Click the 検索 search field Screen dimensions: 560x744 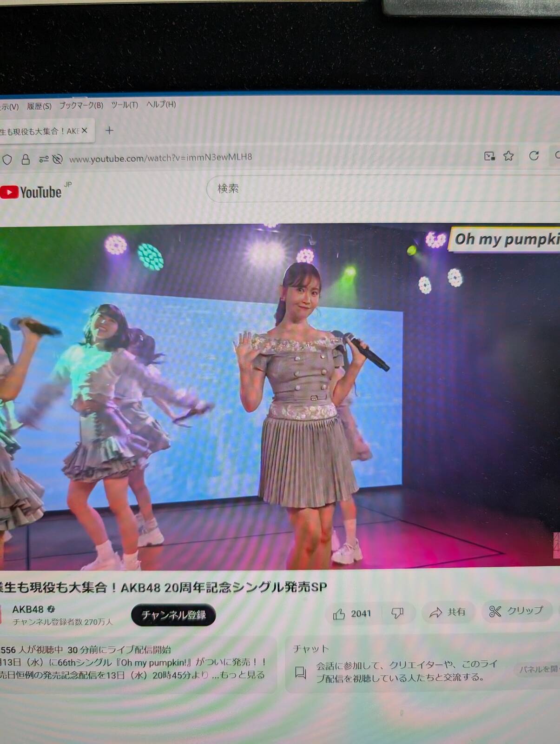tap(383, 188)
